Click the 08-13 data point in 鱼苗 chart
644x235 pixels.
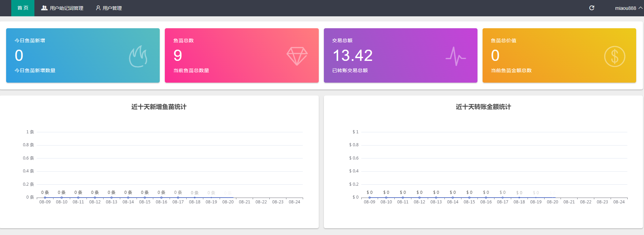point(111,197)
